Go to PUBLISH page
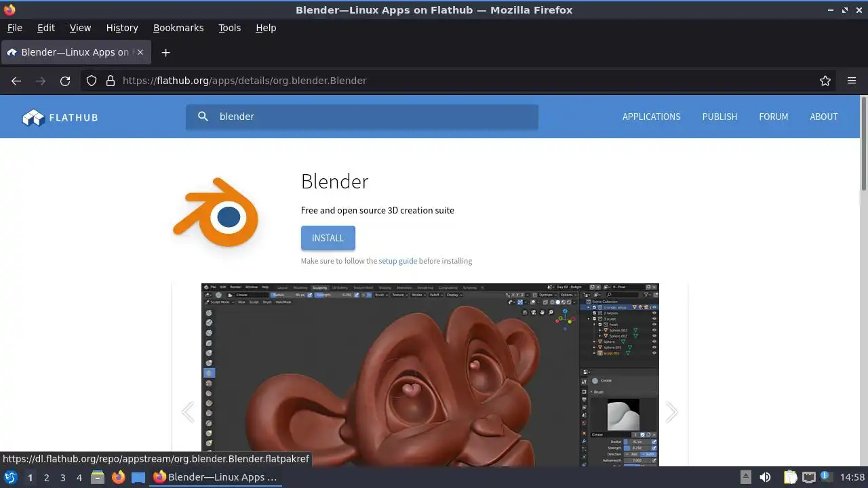Viewport: 868px width, 488px height. [x=719, y=117]
